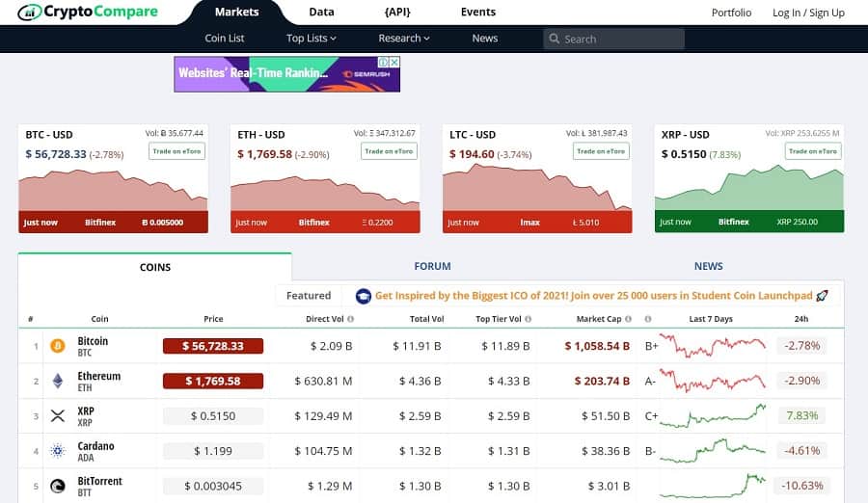This screenshot has height=503, width=868.
Task: Click the XRP price $ 0.5150
Action: pos(213,415)
